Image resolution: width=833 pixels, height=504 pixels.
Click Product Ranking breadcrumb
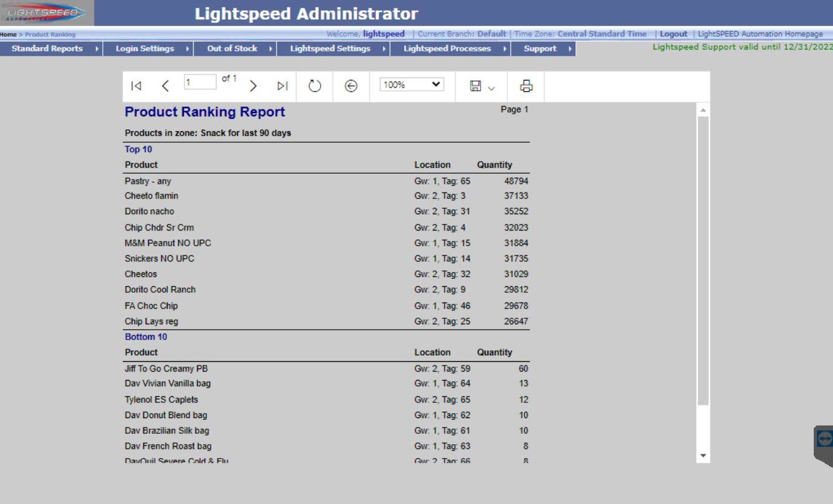(50, 34)
